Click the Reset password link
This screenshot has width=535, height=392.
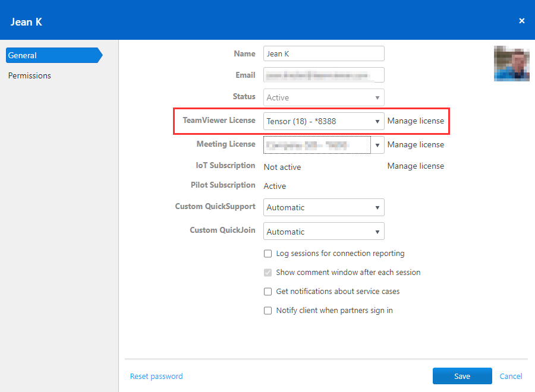[x=156, y=377]
